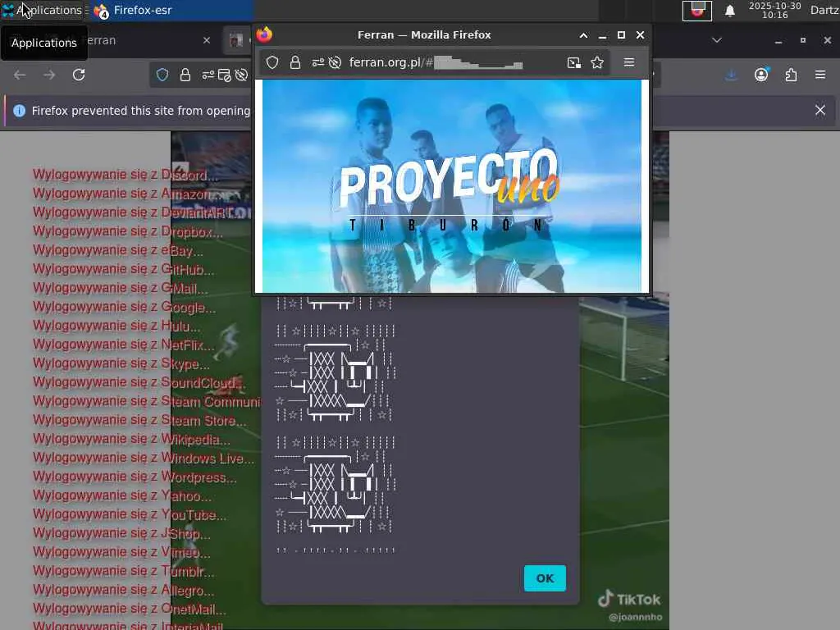Open the notification bell in panel
The image size is (840, 630).
[729, 11]
